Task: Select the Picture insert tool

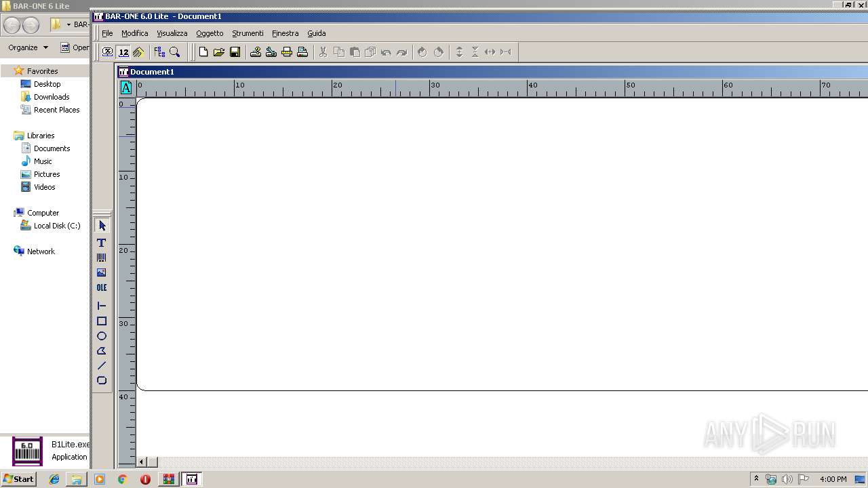Action: [x=102, y=272]
